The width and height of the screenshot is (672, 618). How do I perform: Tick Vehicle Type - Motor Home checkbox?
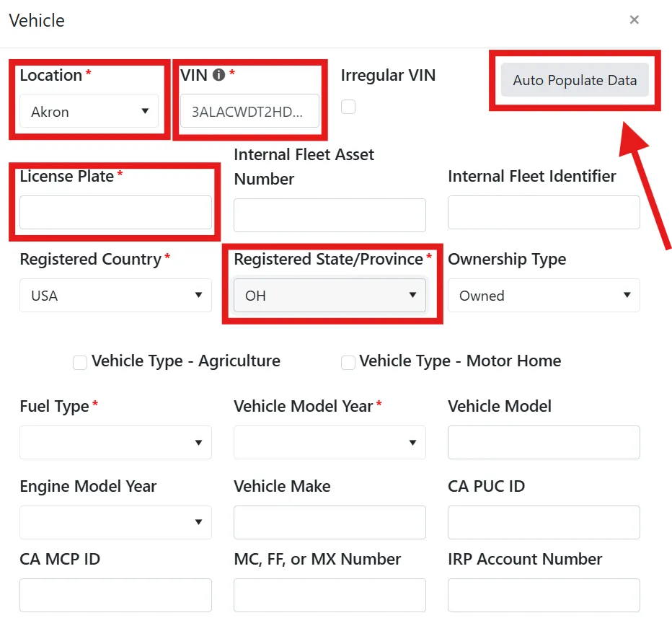(x=348, y=362)
